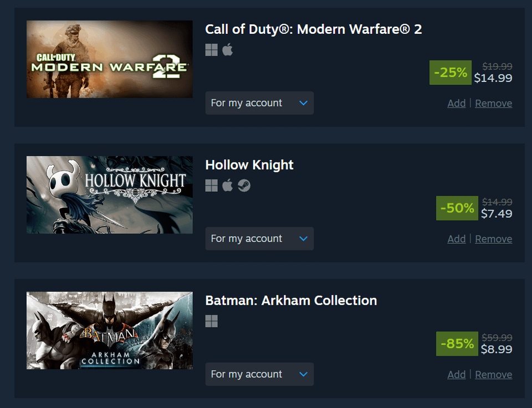532x408 pixels.
Task: Click the -85% discount badge
Action: click(x=457, y=344)
